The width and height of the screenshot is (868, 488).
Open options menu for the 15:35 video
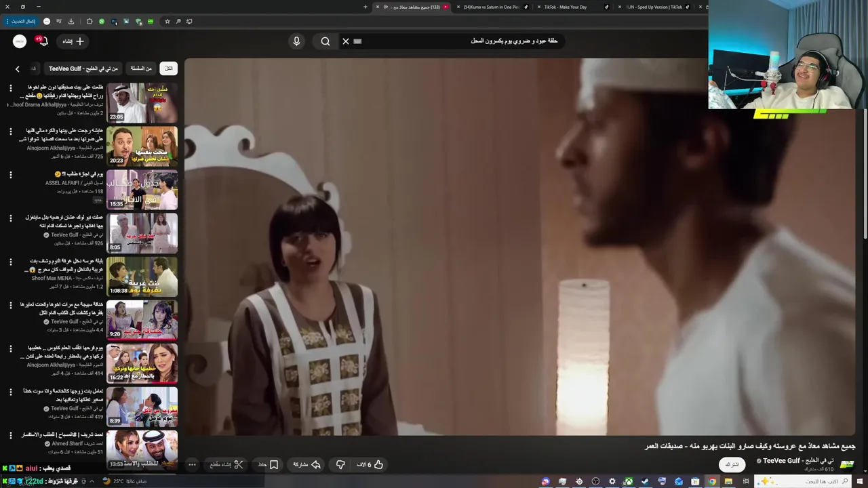click(x=10, y=175)
